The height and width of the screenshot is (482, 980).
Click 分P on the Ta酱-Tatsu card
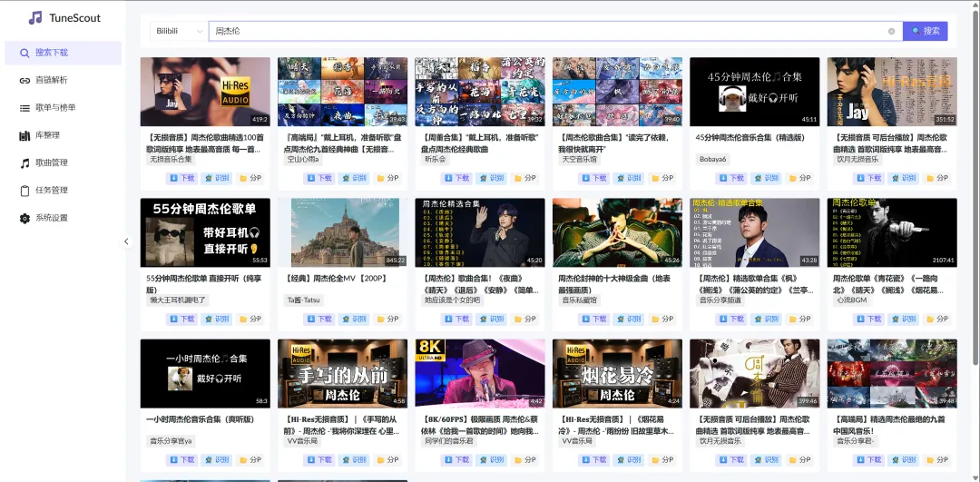pyautogui.click(x=387, y=319)
